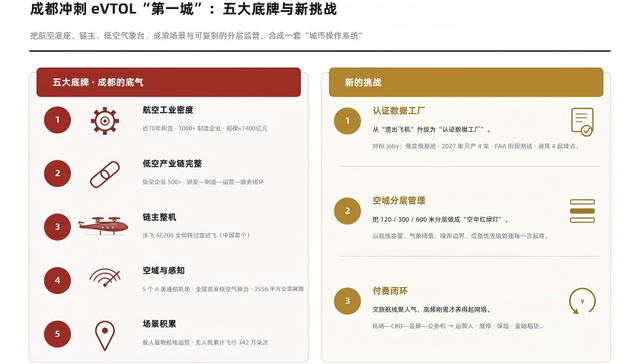
Task: Click the certified document icon beside 认证数据工厂
Action: 582,122
